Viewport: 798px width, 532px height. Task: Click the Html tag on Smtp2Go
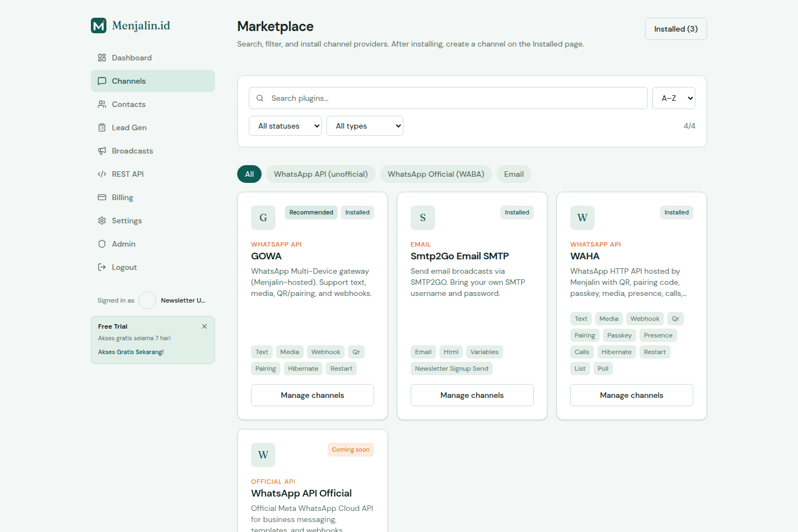[x=451, y=352]
